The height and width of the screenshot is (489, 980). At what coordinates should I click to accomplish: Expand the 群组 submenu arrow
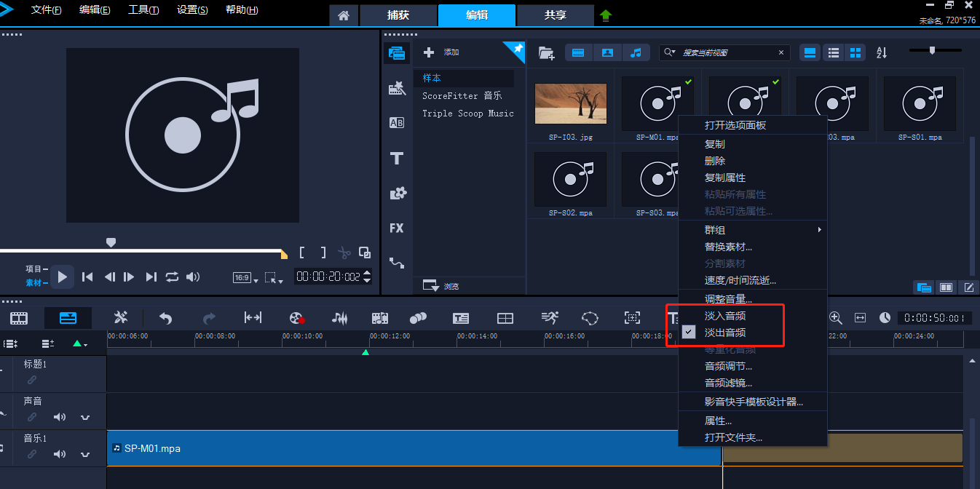[819, 230]
